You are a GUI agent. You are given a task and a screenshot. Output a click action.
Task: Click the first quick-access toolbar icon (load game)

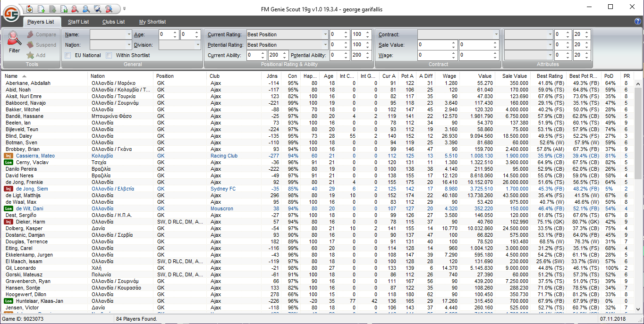30,8
